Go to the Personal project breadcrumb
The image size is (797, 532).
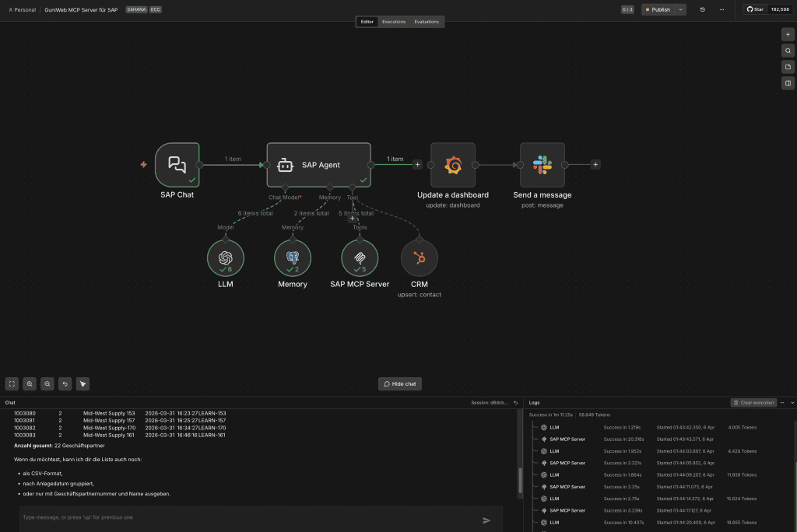[22, 9]
